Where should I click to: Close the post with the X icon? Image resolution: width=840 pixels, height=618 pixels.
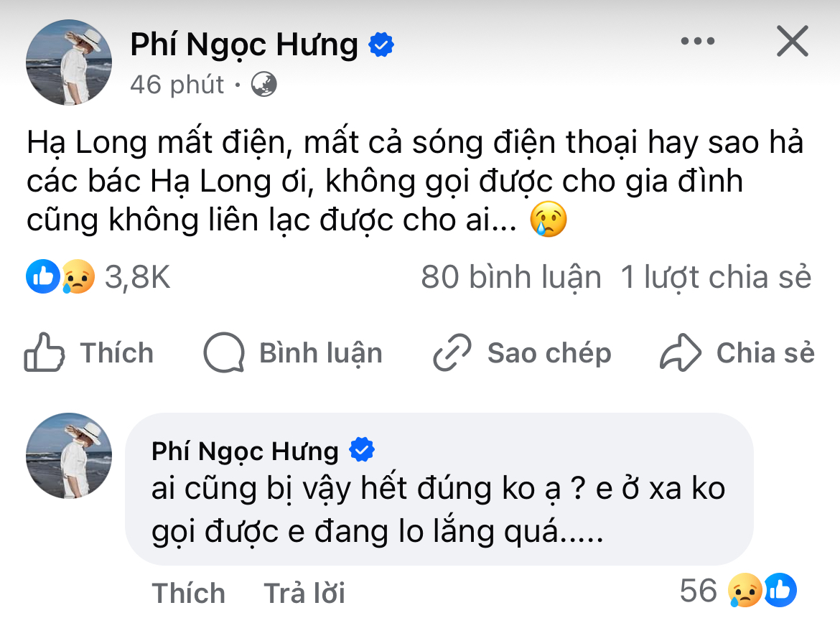click(x=793, y=42)
